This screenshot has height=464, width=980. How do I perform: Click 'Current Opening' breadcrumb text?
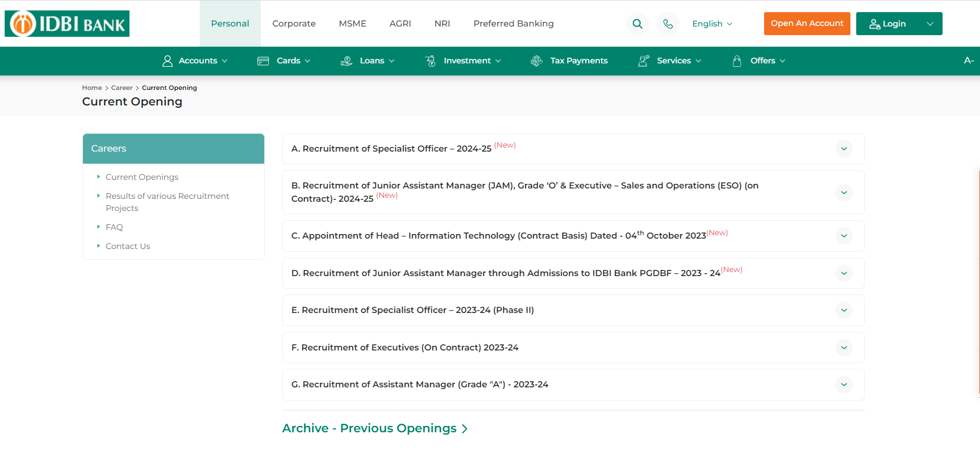(x=169, y=88)
